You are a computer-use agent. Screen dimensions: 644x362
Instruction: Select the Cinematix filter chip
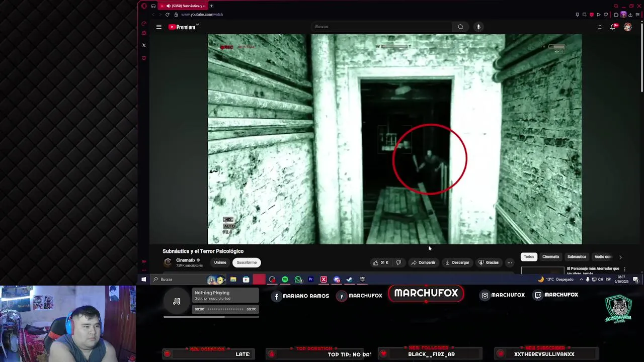pyautogui.click(x=550, y=257)
